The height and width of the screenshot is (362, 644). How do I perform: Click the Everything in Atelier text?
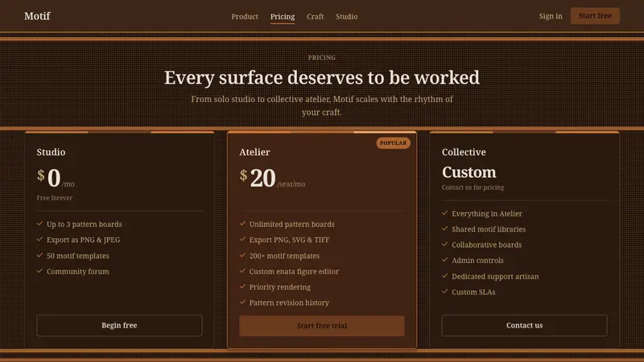(487, 213)
